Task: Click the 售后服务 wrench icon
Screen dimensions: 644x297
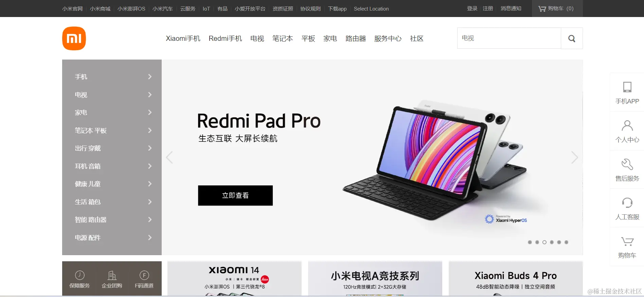Action: point(627,164)
